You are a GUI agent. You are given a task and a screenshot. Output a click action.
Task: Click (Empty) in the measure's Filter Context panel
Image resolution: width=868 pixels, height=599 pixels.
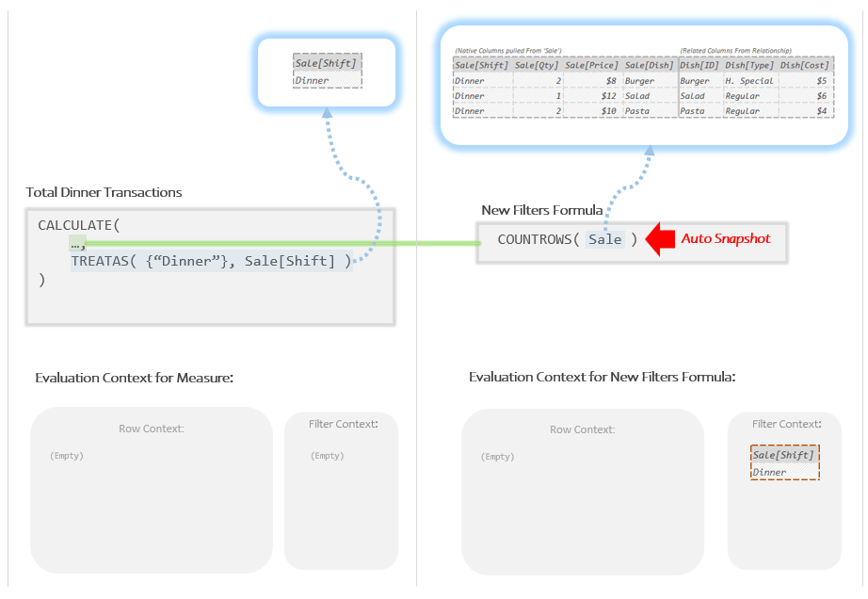click(328, 456)
